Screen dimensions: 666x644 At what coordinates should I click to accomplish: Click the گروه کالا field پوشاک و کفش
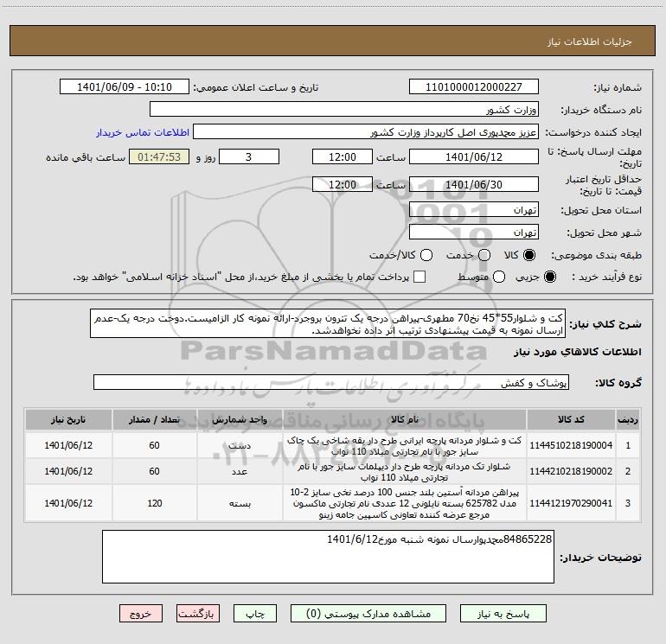coord(331,382)
